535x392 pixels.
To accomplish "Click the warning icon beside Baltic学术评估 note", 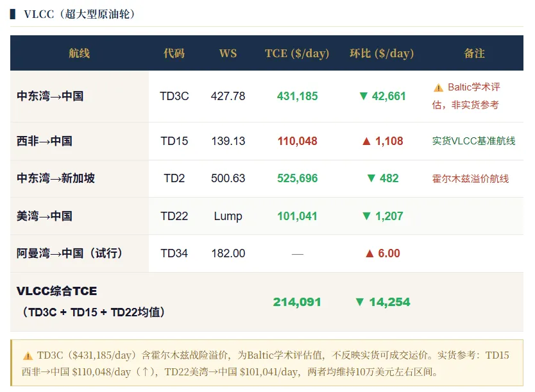I will [x=438, y=88].
